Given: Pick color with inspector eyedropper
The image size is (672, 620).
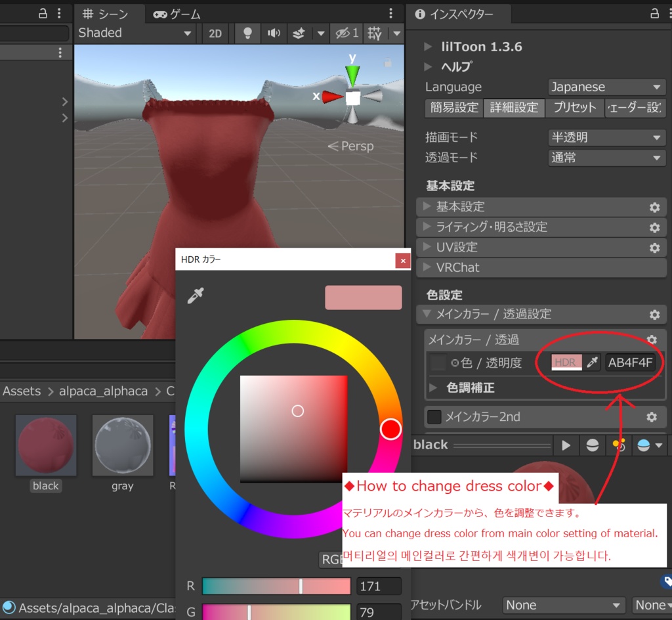Looking at the screenshot, I should (x=593, y=363).
